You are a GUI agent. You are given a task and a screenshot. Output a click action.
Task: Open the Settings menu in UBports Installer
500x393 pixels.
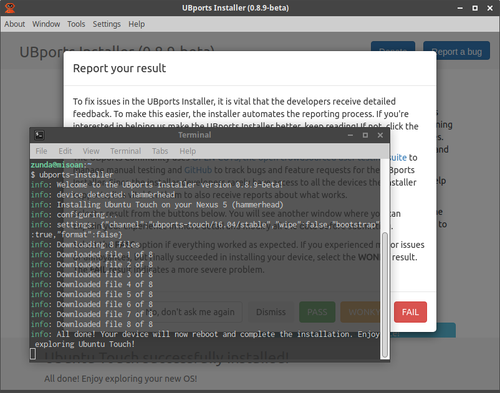coord(106,24)
